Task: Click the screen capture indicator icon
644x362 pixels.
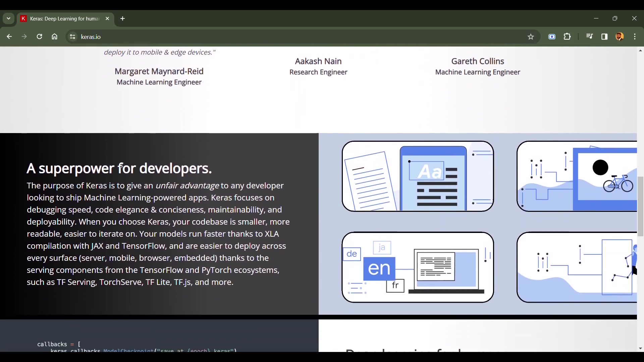Action: (552, 37)
